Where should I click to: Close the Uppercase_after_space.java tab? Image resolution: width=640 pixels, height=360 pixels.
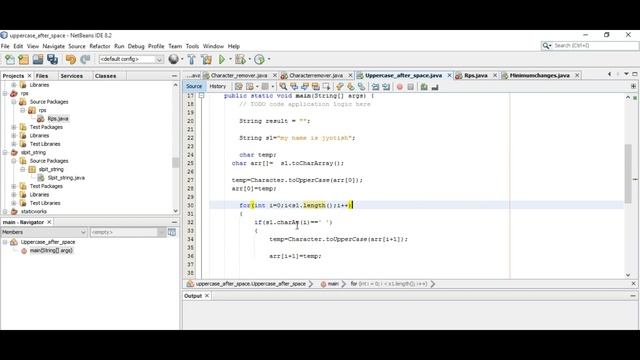(x=449, y=76)
